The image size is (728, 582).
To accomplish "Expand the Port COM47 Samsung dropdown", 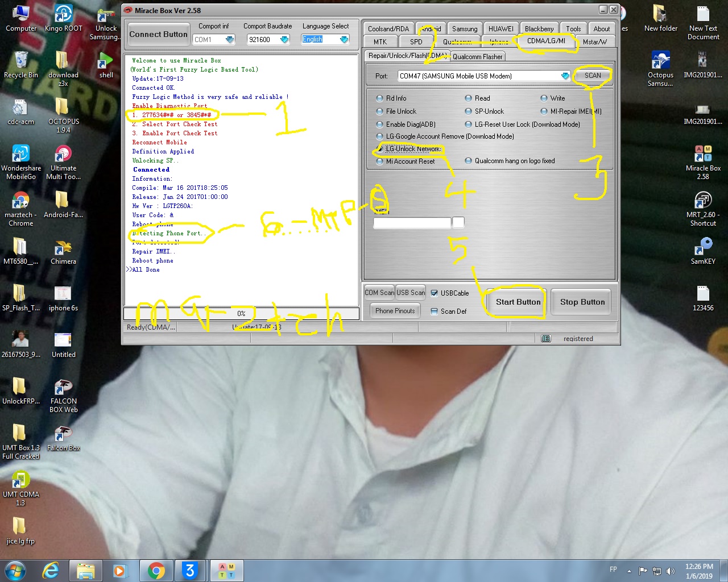I will point(565,76).
